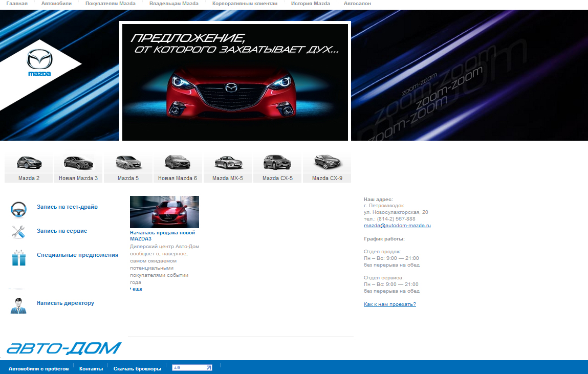Click the footer counter badge with arrow
588x374 pixels.
192,368
